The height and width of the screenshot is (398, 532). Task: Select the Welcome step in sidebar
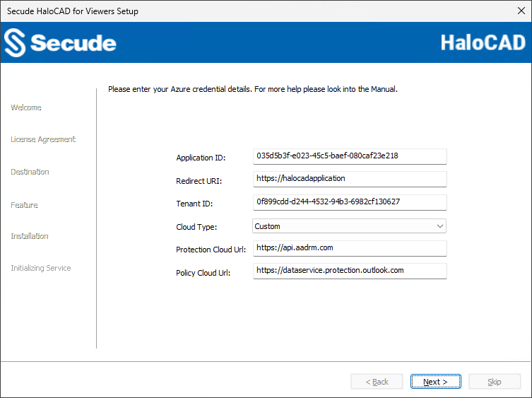26,107
